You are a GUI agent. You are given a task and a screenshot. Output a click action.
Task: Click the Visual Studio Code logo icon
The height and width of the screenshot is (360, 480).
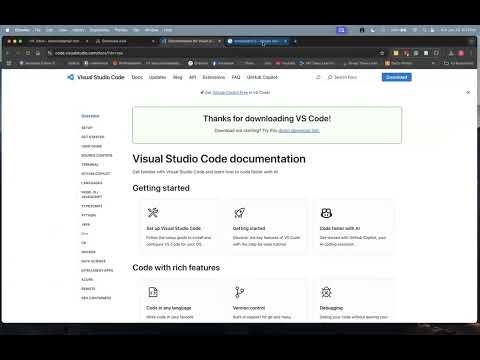click(70, 77)
